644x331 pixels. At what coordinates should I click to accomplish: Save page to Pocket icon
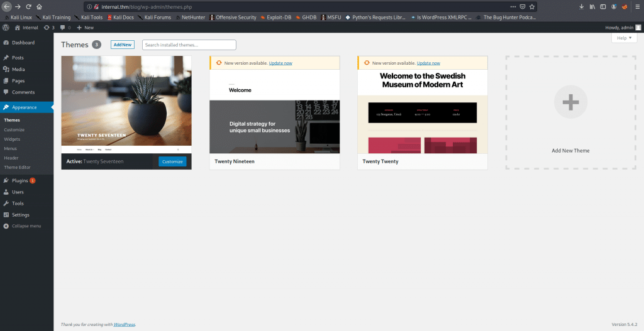coord(523,6)
